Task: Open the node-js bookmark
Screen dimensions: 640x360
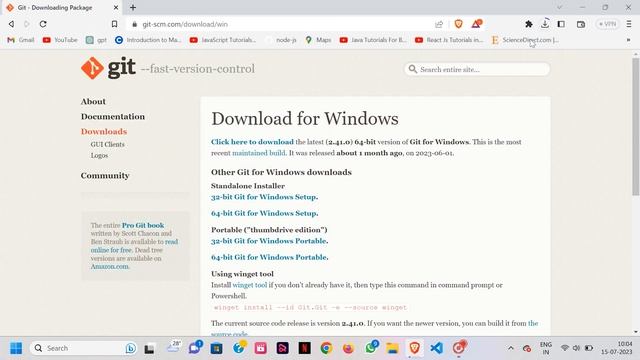Action: point(281,40)
